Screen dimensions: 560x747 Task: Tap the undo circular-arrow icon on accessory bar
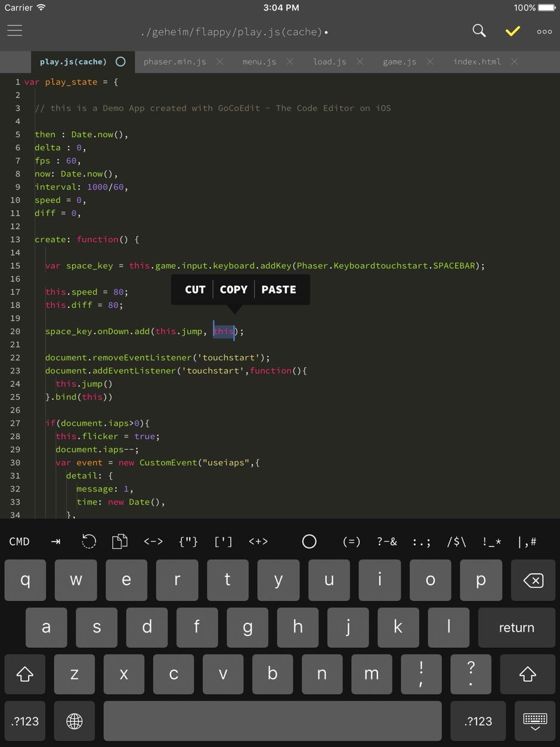coord(88,541)
